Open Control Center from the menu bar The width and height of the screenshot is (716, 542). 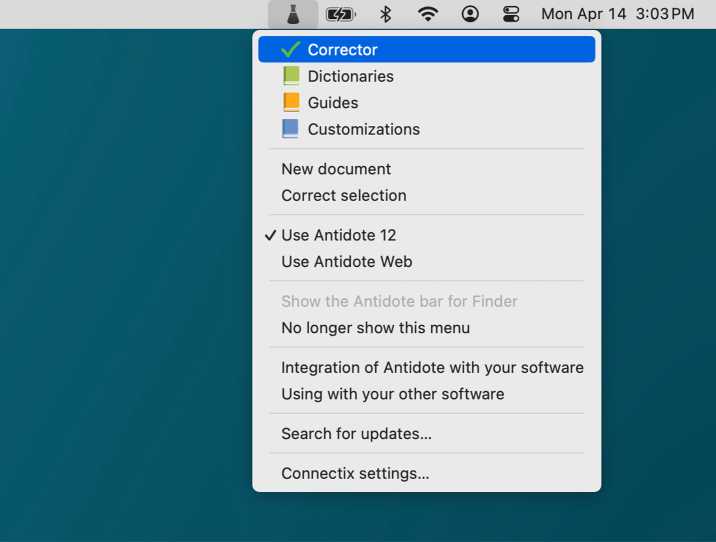(511, 14)
